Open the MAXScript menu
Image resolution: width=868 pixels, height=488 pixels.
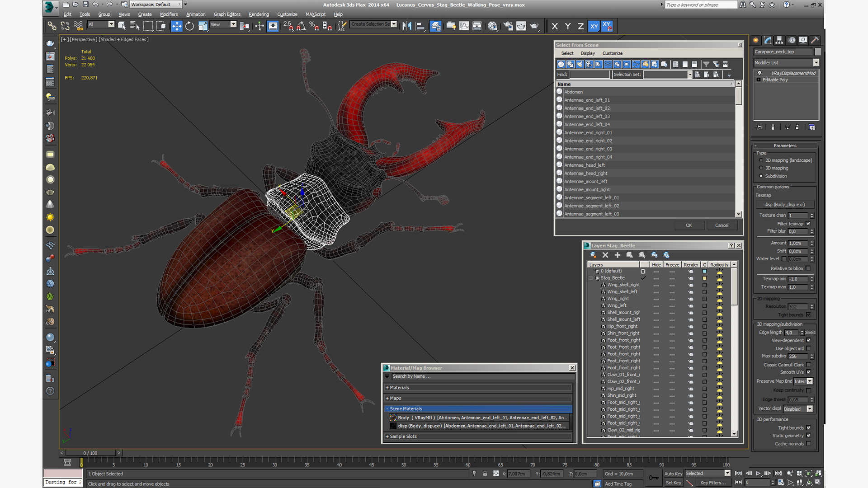(x=316, y=14)
